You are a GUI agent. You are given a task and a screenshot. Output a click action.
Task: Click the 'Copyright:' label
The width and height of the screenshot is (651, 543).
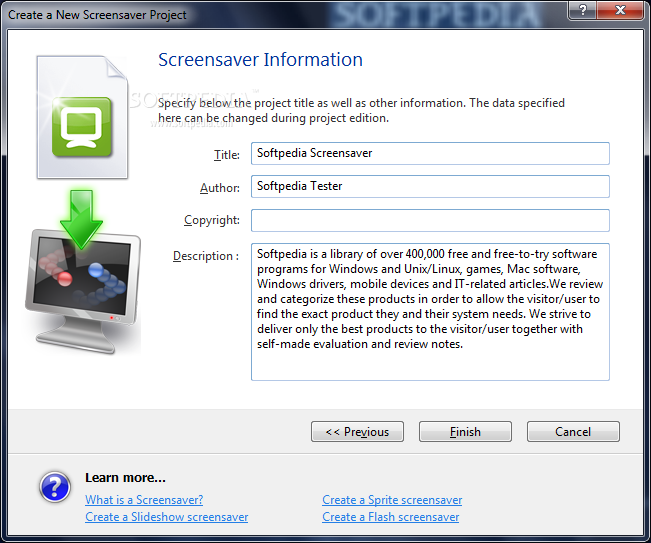212,220
